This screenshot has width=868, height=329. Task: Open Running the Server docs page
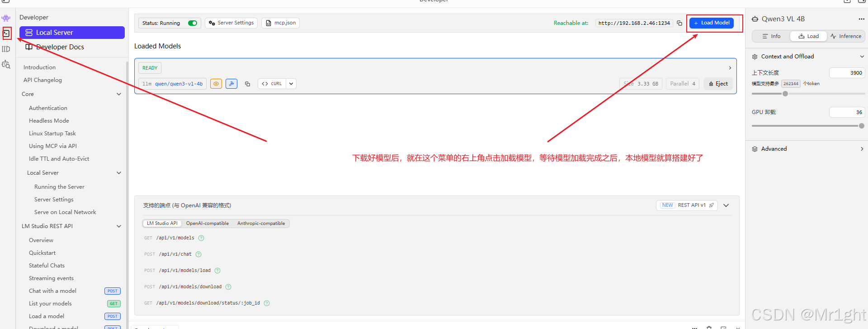tap(59, 187)
